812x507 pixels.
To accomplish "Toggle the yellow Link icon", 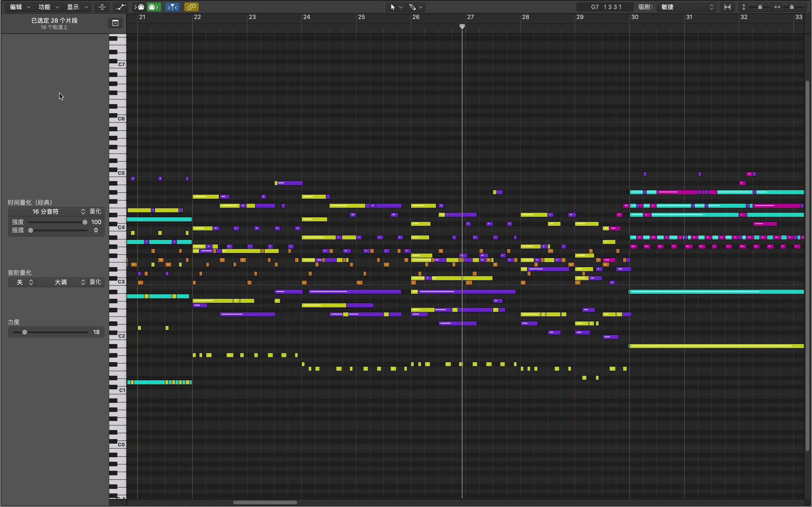I will tap(191, 7).
